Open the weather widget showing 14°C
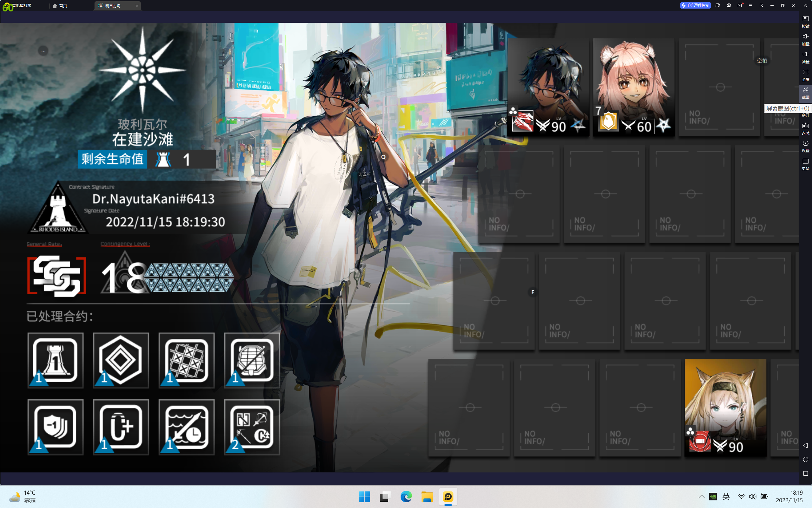 coord(22,497)
